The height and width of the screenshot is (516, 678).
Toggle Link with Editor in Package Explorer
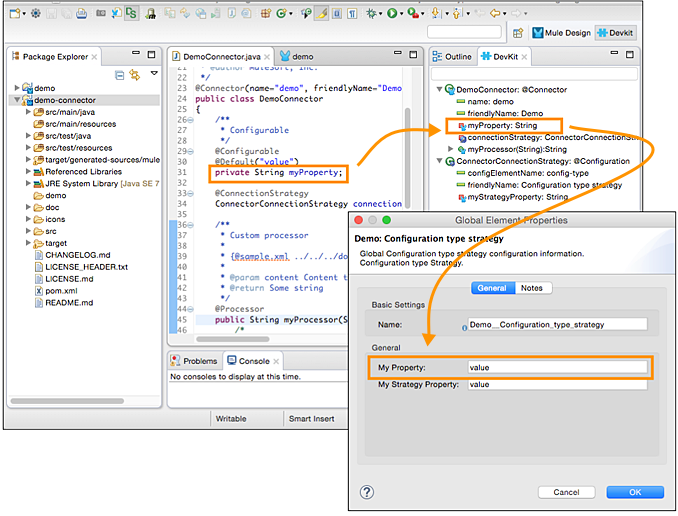(x=135, y=74)
